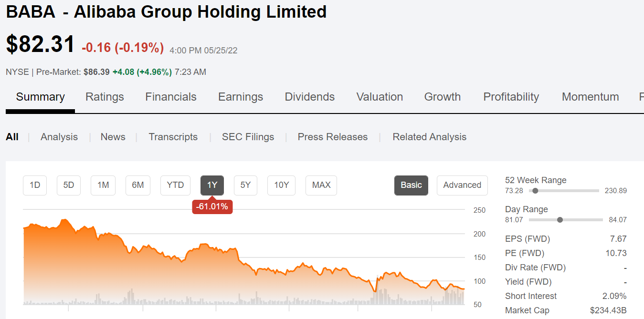Image resolution: width=644 pixels, height=319 pixels.
Task: Select the Analysis filter
Action: pyautogui.click(x=59, y=137)
